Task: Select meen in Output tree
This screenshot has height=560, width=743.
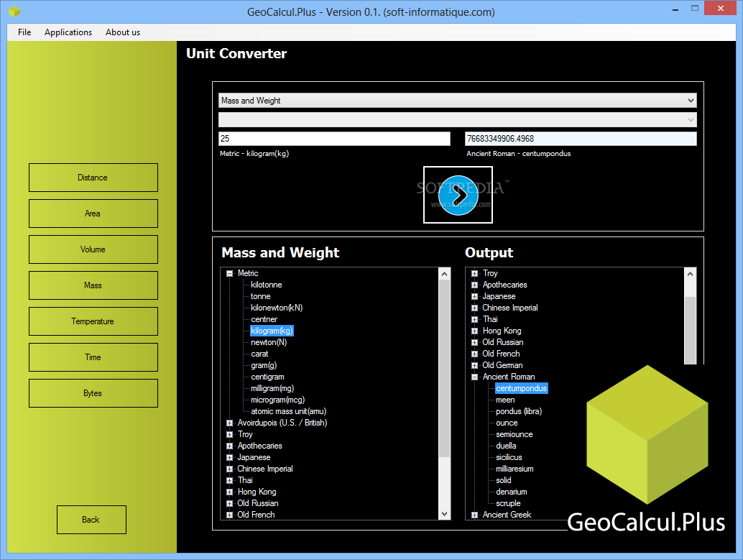Action: 505,400
